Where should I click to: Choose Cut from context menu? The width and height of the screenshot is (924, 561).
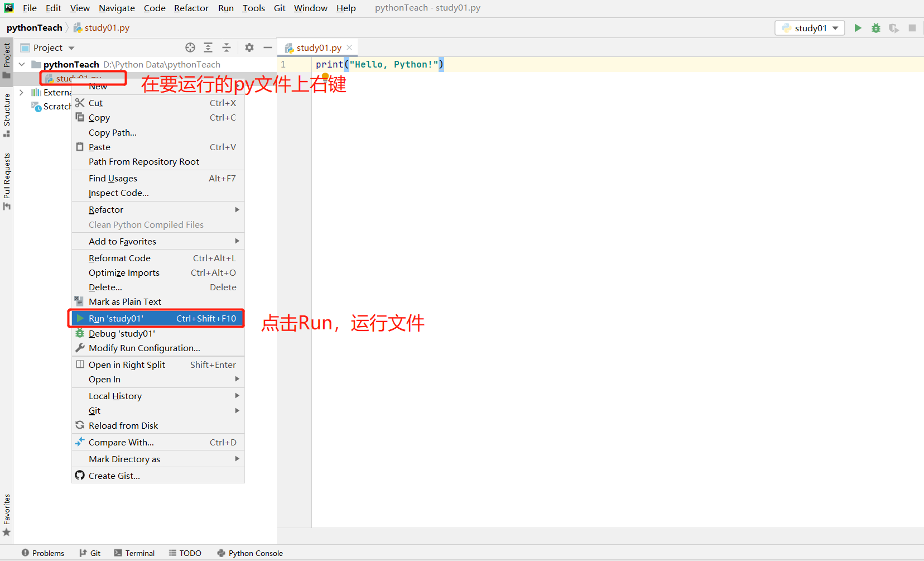pyautogui.click(x=158, y=103)
